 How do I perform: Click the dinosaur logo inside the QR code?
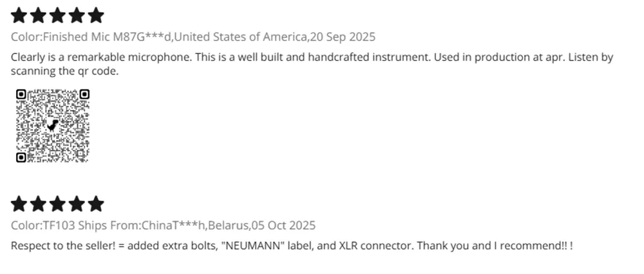point(53,126)
